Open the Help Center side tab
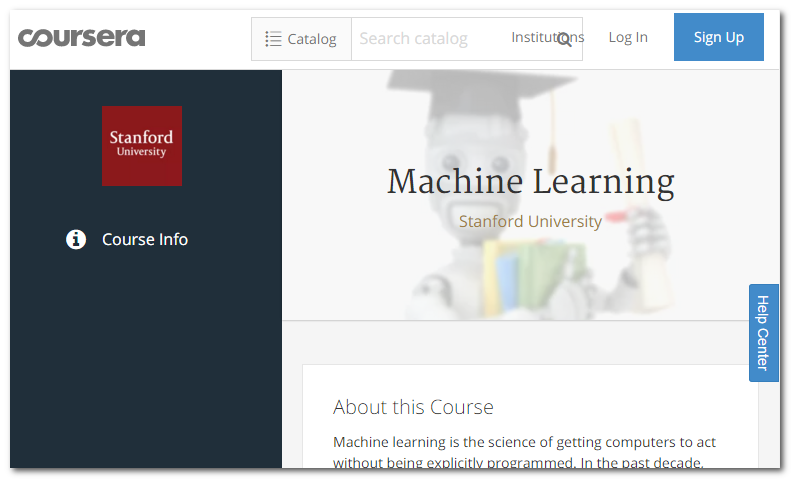This screenshot has height=479, width=791. 763,333
